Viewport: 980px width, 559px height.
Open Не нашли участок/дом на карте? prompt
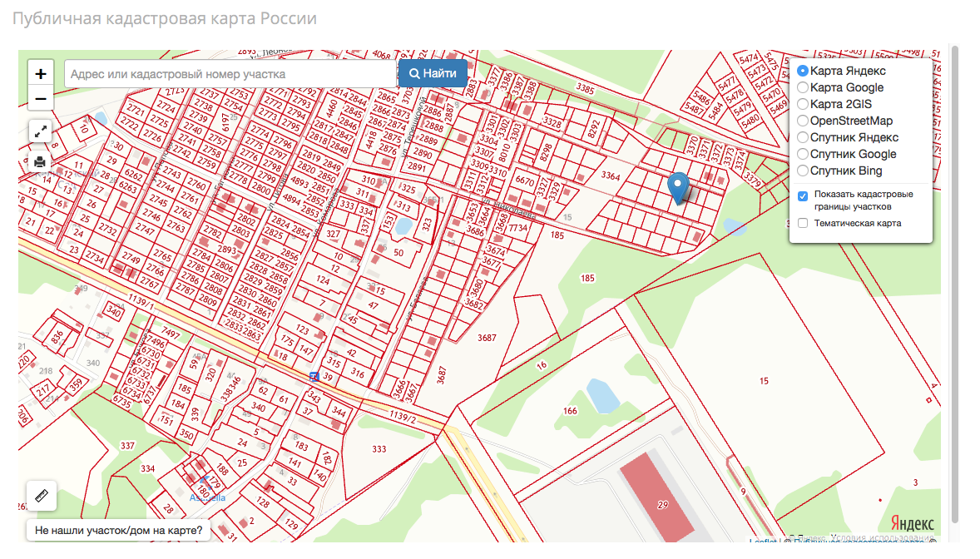pos(119,530)
